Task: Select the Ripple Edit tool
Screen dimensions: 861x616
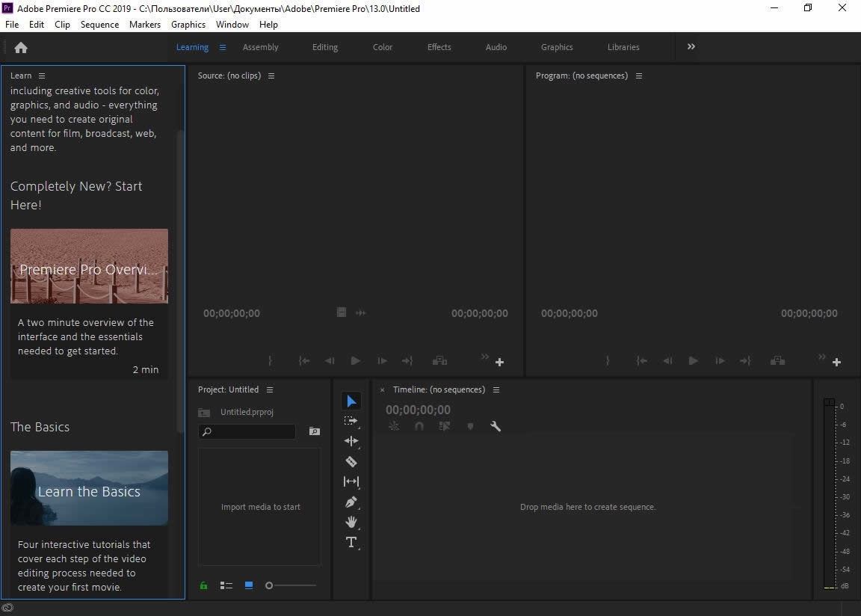Action: coord(351,441)
